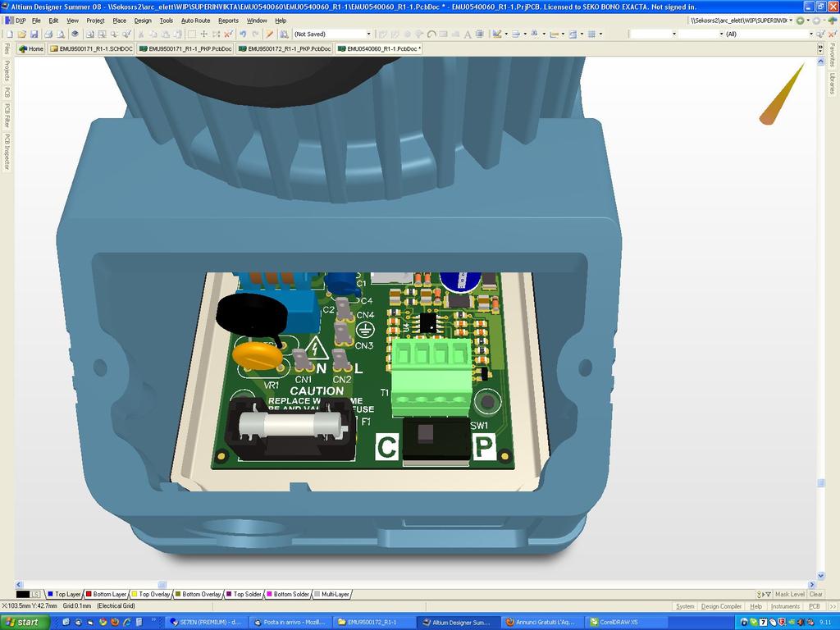Create a new document with the toolbar icon
840x630 pixels.
(10, 34)
